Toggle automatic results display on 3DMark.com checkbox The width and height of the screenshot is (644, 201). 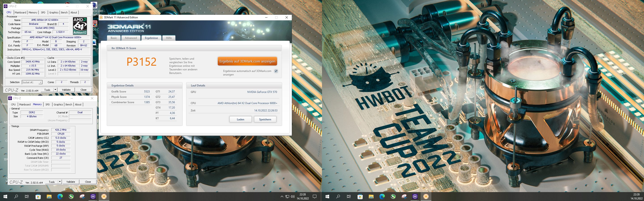click(x=276, y=71)
